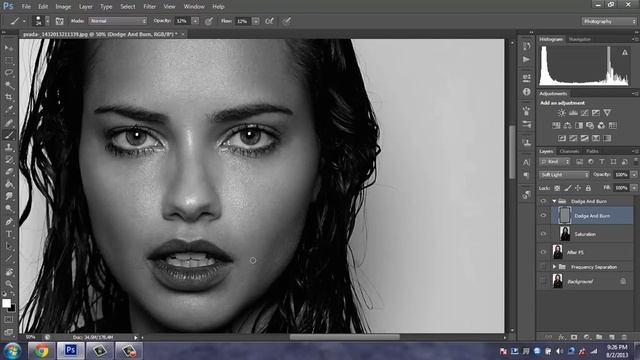Select the Magic Wand tool

point(9,85)
